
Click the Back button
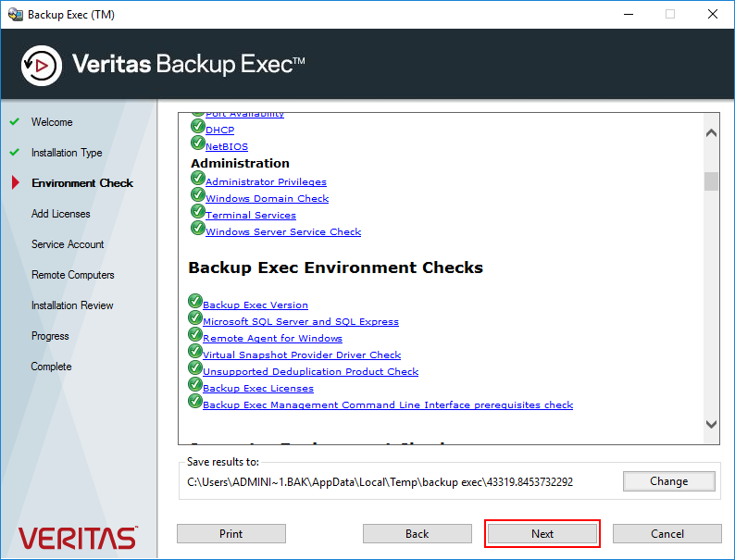coord(417,534)
